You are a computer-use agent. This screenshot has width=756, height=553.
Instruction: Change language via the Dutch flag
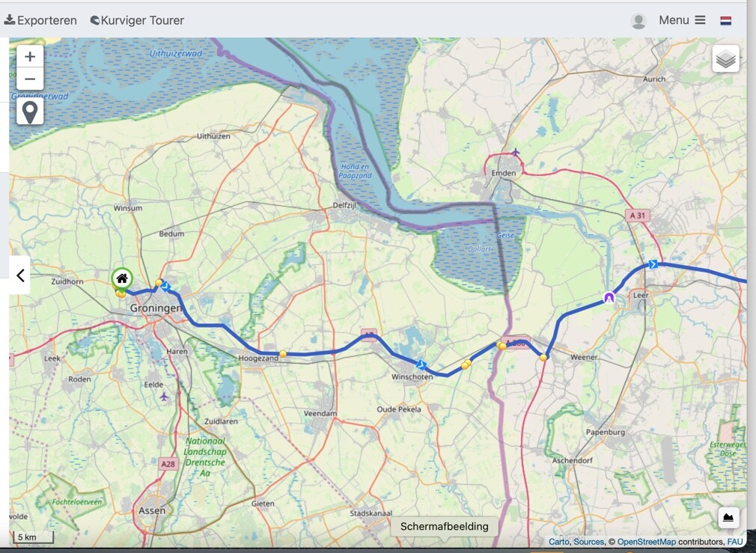pos(725,20)
